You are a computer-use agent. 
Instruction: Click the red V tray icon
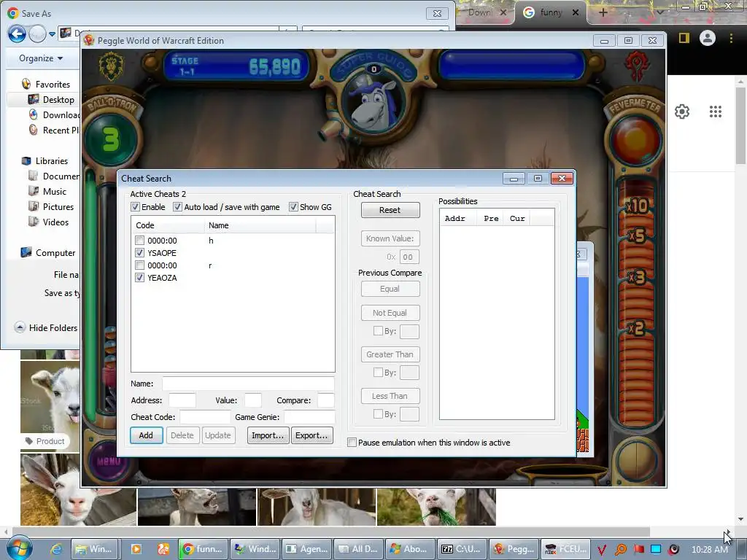602,550
